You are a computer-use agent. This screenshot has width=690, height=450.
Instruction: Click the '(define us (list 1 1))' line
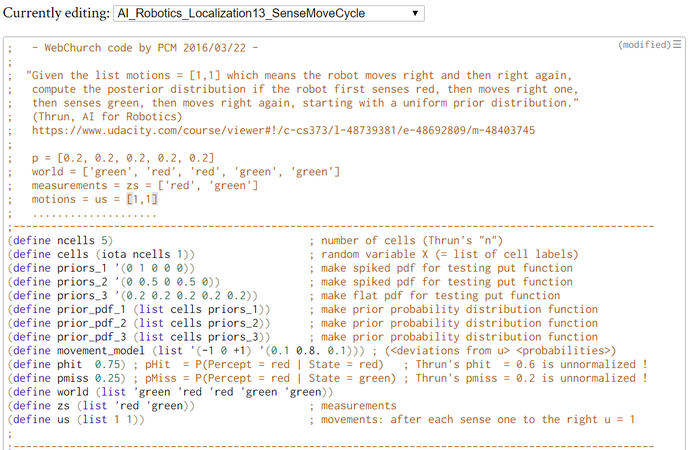pyautogui.click(x=76, y=419)
